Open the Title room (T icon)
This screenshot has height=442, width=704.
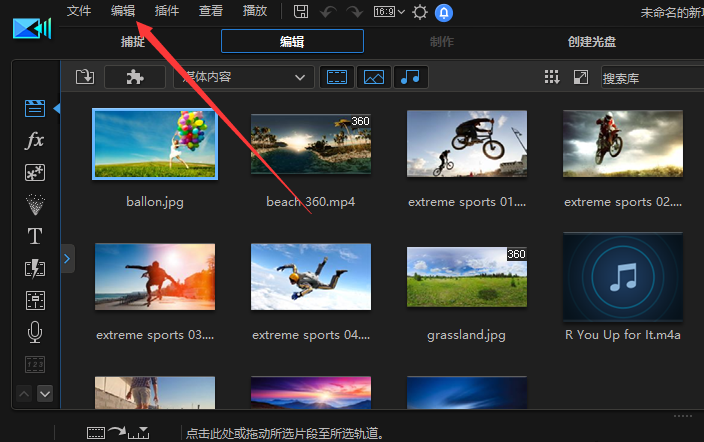pos(35,236)
